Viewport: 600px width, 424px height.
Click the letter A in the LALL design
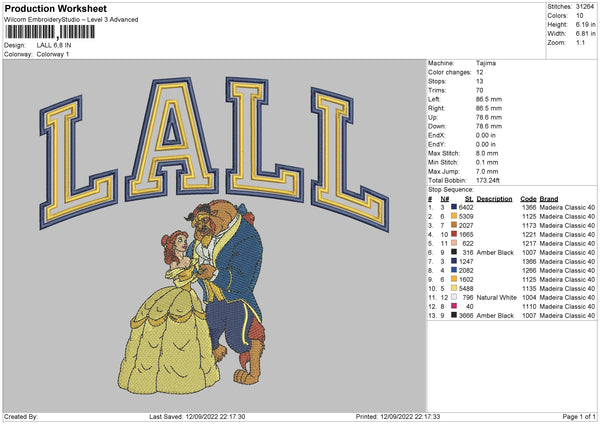[171, 138]
